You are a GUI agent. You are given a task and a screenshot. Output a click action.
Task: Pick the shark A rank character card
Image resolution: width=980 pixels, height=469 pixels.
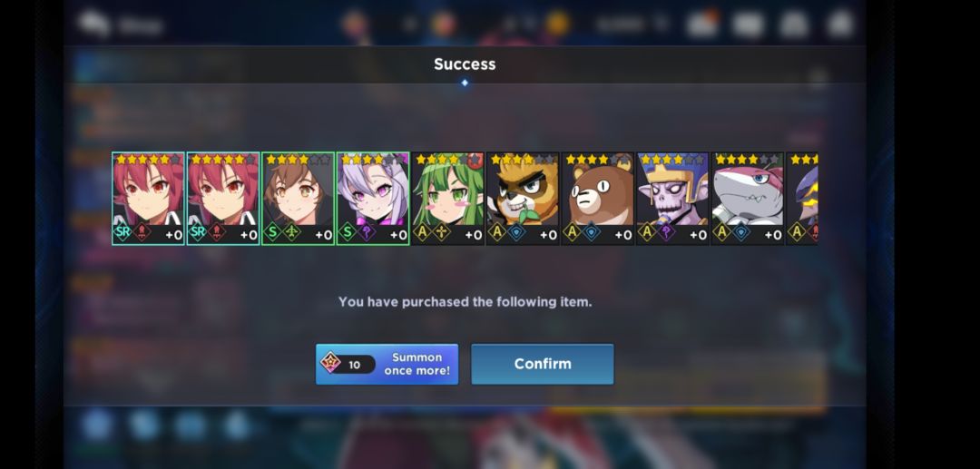point(748,199)
